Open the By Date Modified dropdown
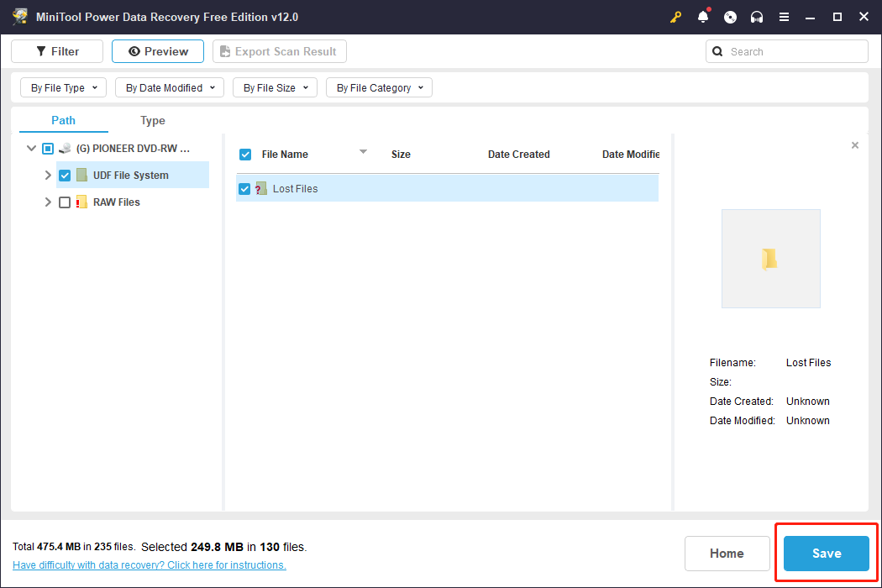The height and width of the screenshot is (588, 882). click(x=170, y=87)
